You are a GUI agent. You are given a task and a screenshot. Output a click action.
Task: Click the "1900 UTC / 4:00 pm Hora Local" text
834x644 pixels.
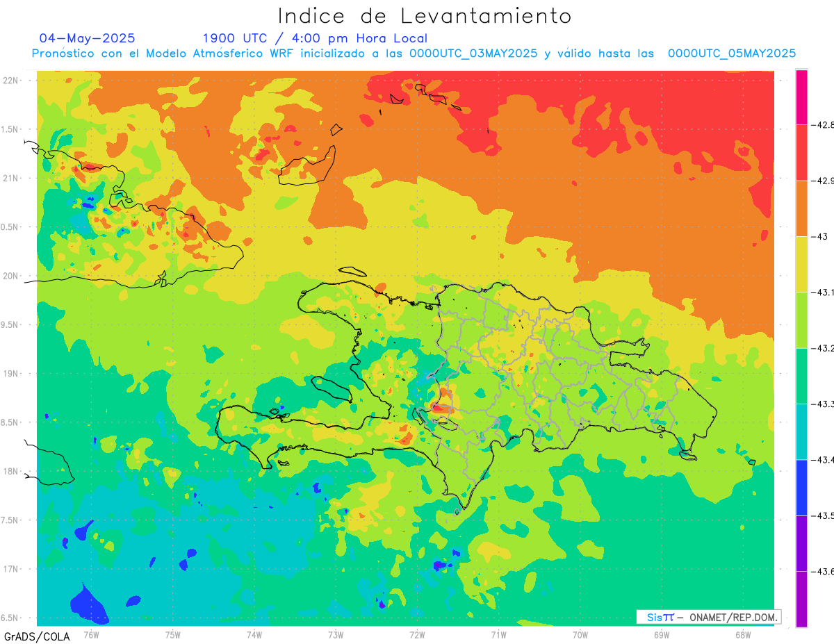click(315, 38)
